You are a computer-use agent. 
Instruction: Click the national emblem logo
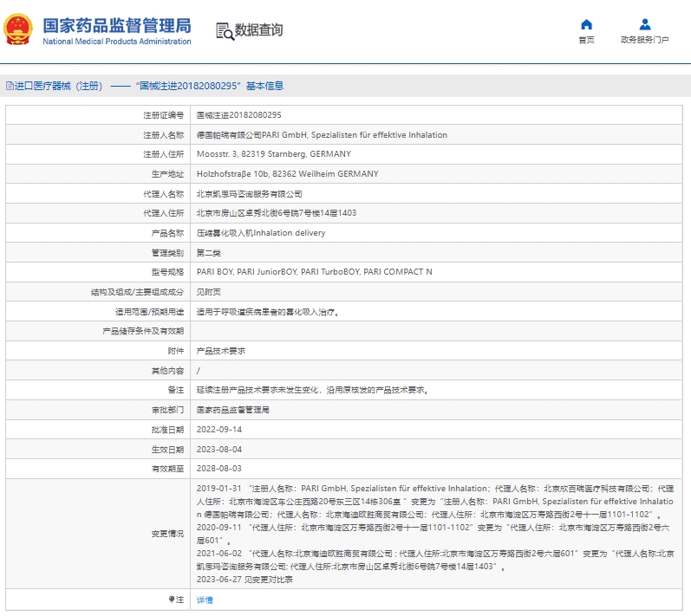coord(18,29)
